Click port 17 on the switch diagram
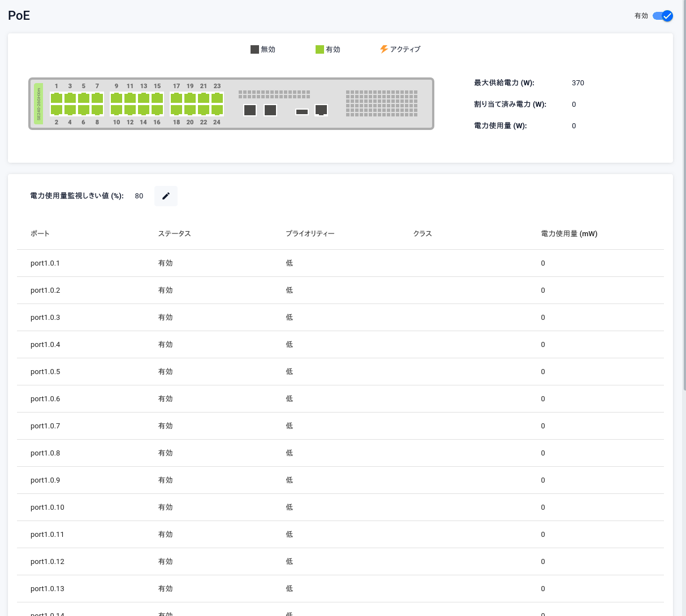The image size is (686, 616). [x=176, y=98]
